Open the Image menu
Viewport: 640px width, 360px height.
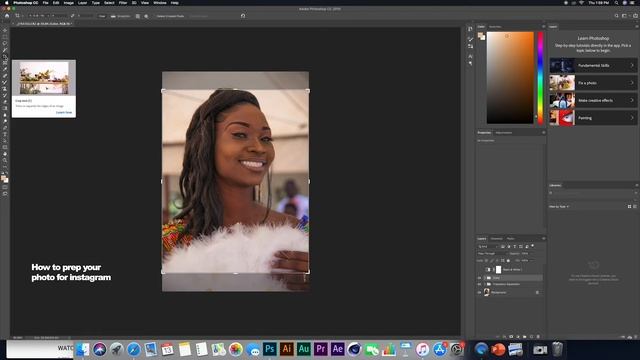click(x=69, y=2)
